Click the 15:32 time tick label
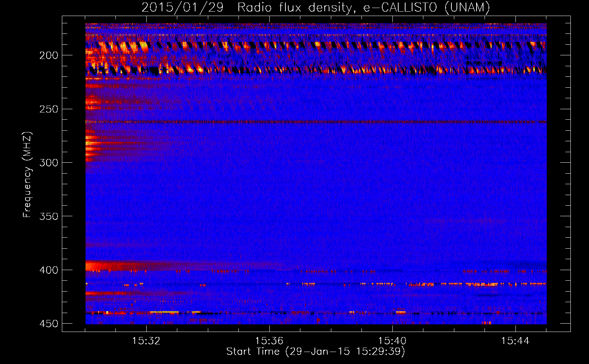The image size is (589, 364). pyautogui.click(x=146, y=341)
